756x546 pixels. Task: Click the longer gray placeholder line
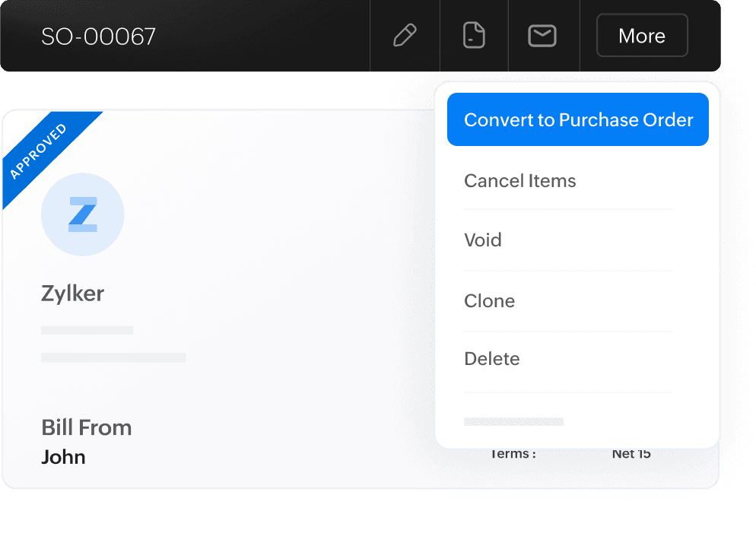point(113,357)
